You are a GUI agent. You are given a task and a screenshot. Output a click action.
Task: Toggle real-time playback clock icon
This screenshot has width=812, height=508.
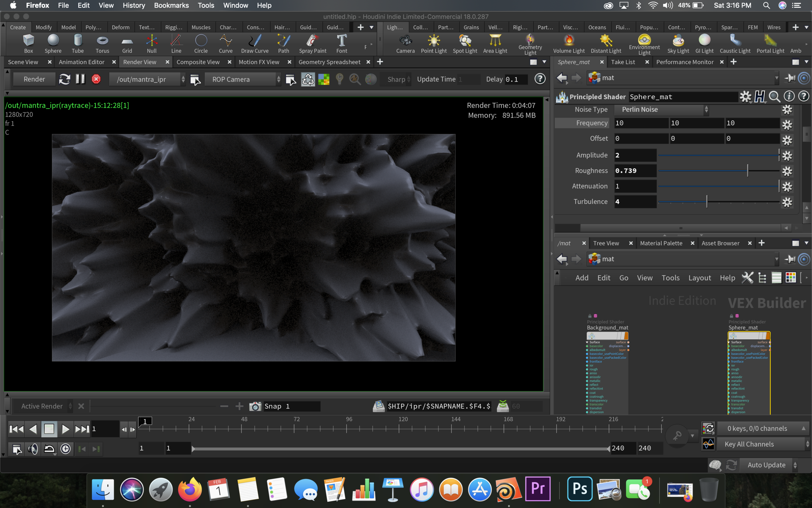pyautogui.click(x=66, y=449)
